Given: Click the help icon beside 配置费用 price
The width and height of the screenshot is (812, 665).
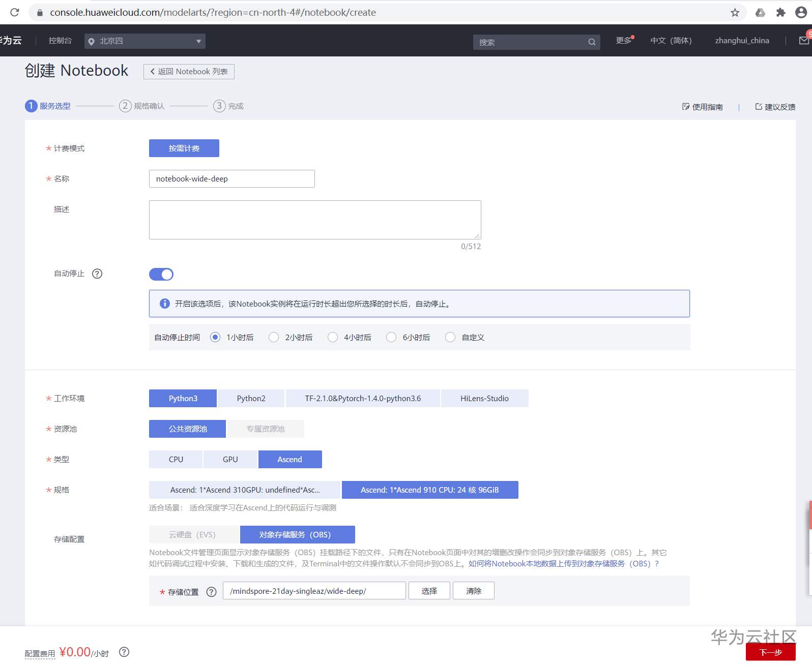Looking at the screenshot, I should coord(124,652).
